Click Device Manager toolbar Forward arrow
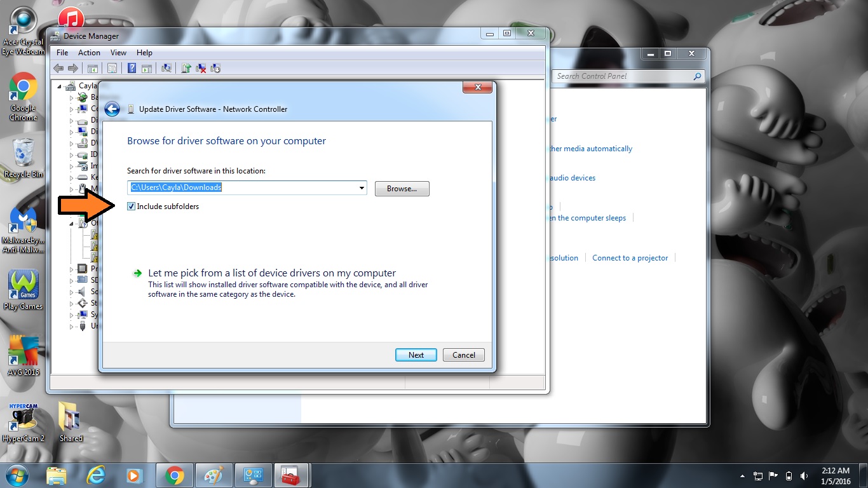The height and width of the screenshot is (488, 868). (x=73, y=69)
